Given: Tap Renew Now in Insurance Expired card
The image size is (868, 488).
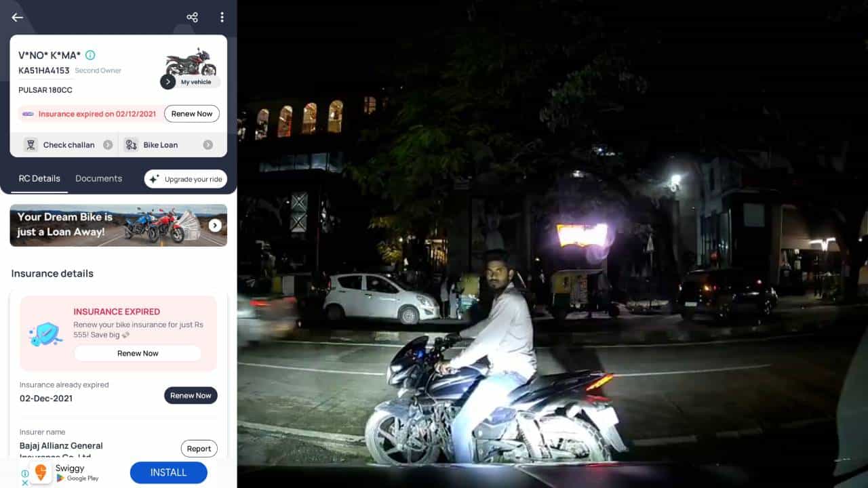Looking at the screenshot, I should pyautogui.click(x=138, y=353).
